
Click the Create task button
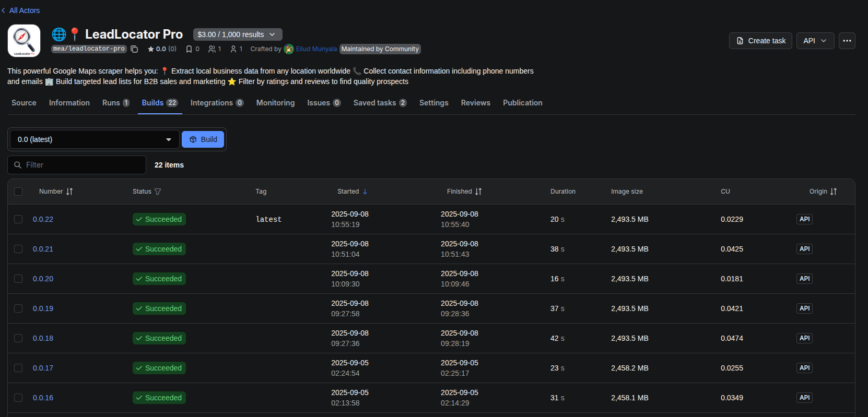(761, 41)
